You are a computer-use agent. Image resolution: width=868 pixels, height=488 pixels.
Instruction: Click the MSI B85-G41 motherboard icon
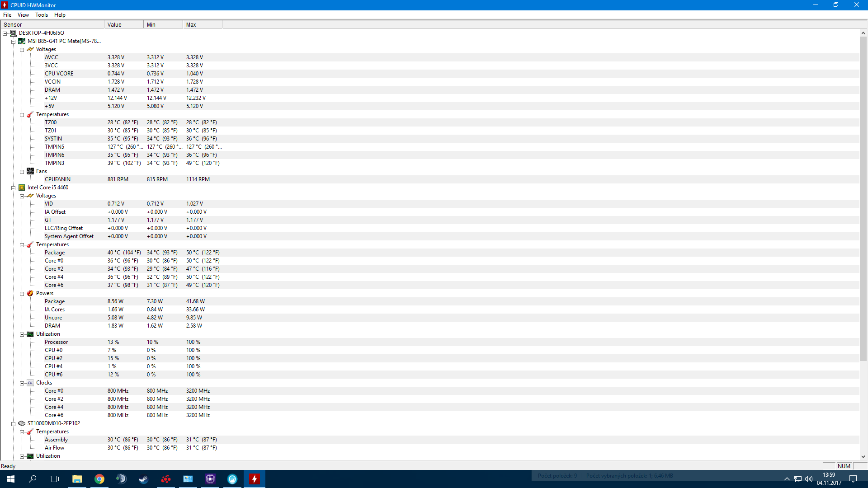22,41
